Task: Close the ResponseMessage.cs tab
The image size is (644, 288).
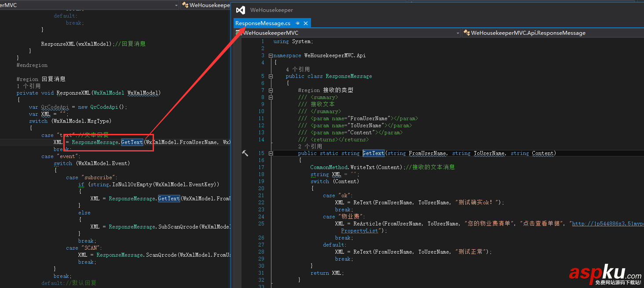Action: point(306,23)
